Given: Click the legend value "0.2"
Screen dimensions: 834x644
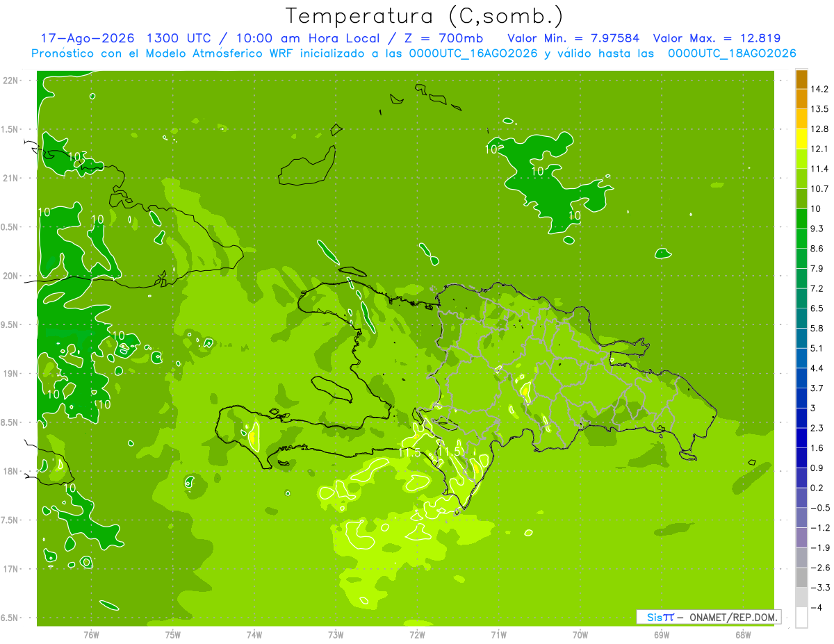Looking at the screenshot, I should click(818, 488).
